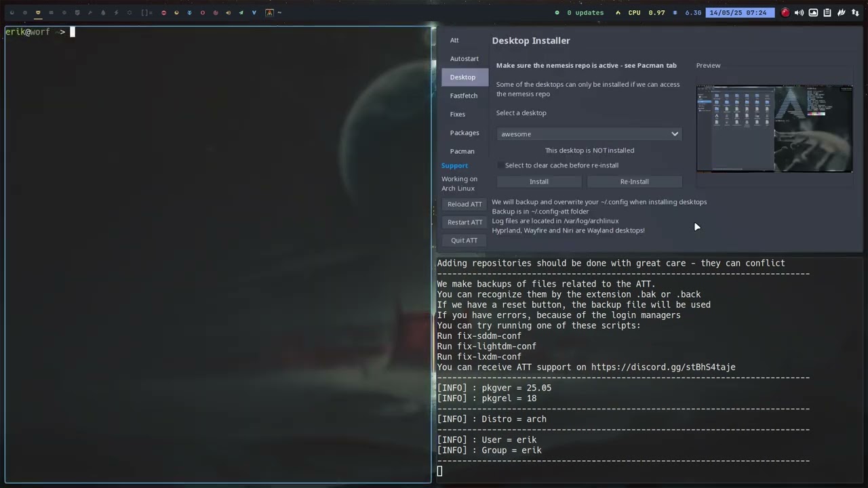Image resolution: width=868 pixels, height=488 pixels.
Task: Open the envelope workspace tag
Action: pyautogui.click(x=51, y=12)
